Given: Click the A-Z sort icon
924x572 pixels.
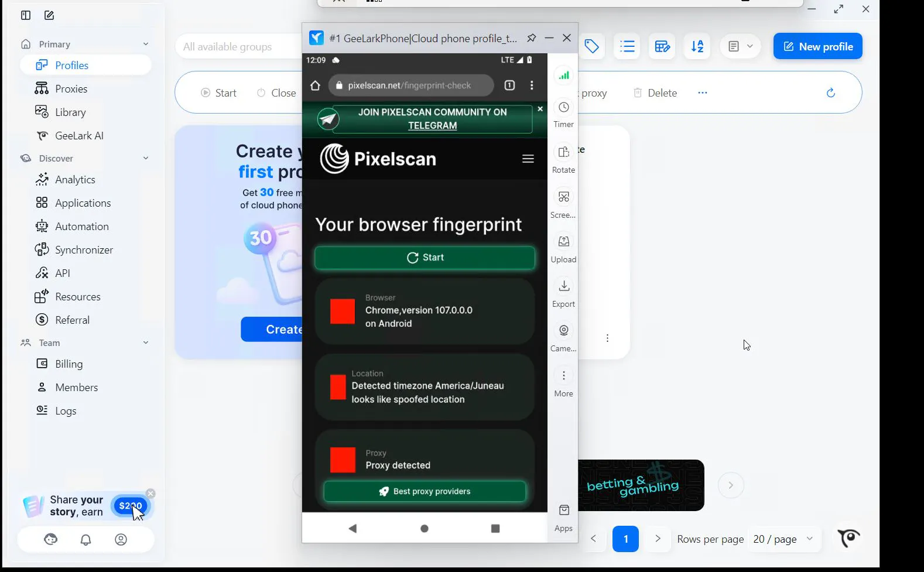Looking at the screenshot, I should (697, 46).
